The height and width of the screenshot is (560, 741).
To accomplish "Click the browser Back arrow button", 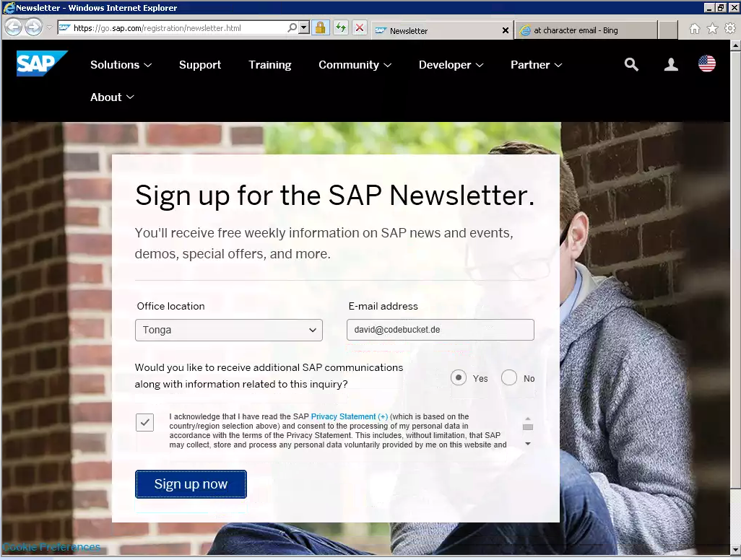I will click(x=14, y=27).
